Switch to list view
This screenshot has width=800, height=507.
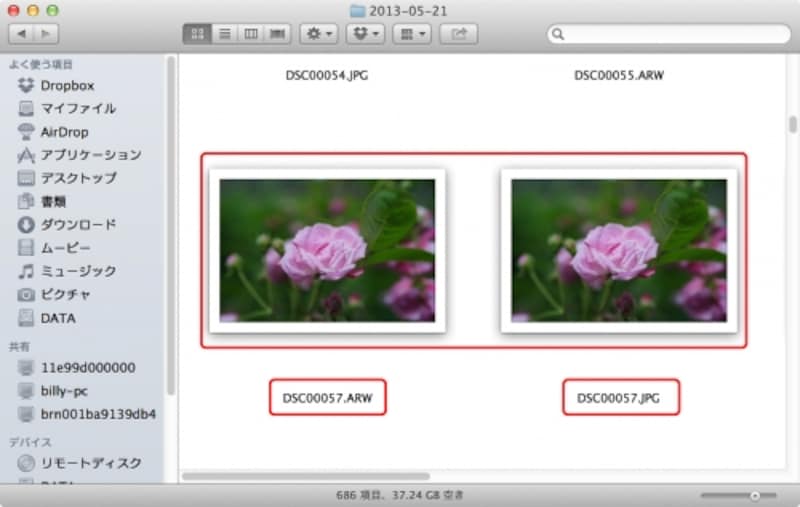click(224, 34)
